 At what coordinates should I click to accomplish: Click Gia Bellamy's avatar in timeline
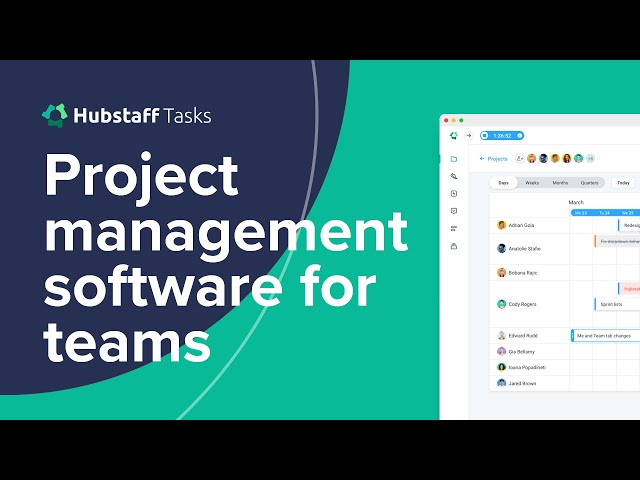pyautogui.click(x=502, y=351)
